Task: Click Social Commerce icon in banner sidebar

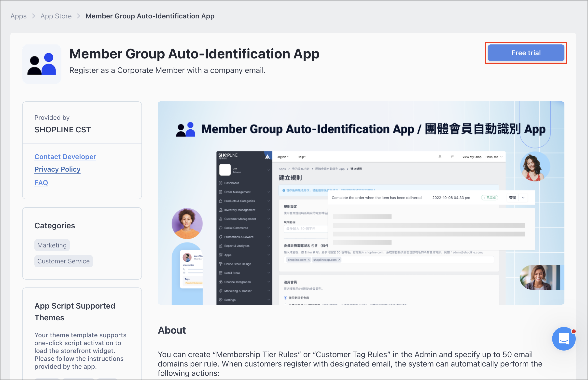Action: (x=220, y=228)
